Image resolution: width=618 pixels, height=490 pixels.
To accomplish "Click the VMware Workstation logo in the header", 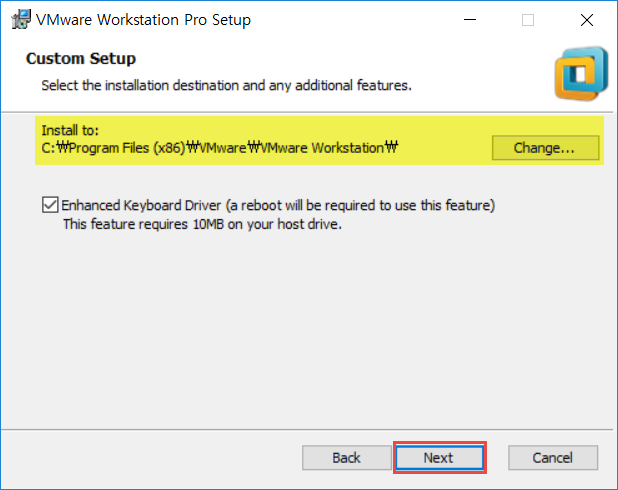I will tap(582, 73).
